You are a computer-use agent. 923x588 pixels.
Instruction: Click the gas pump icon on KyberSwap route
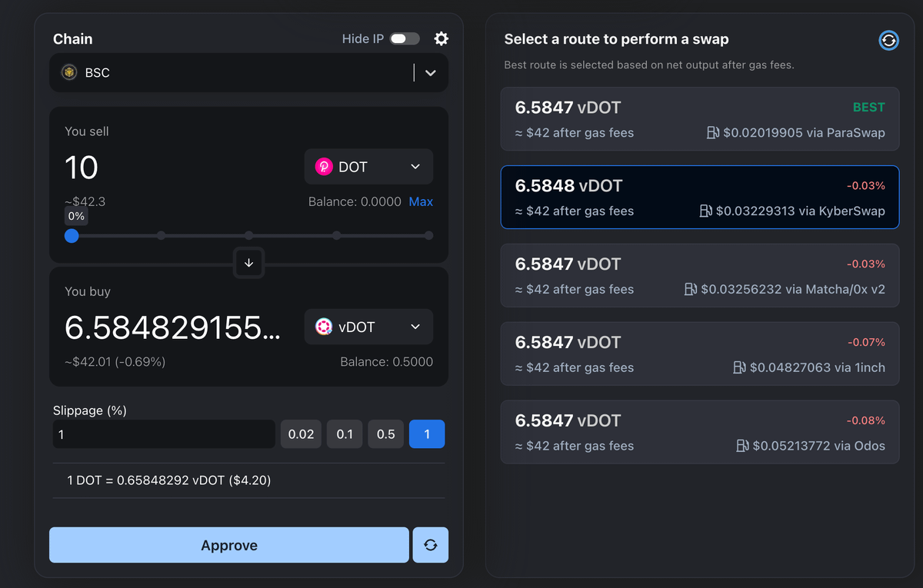[705, 211]
